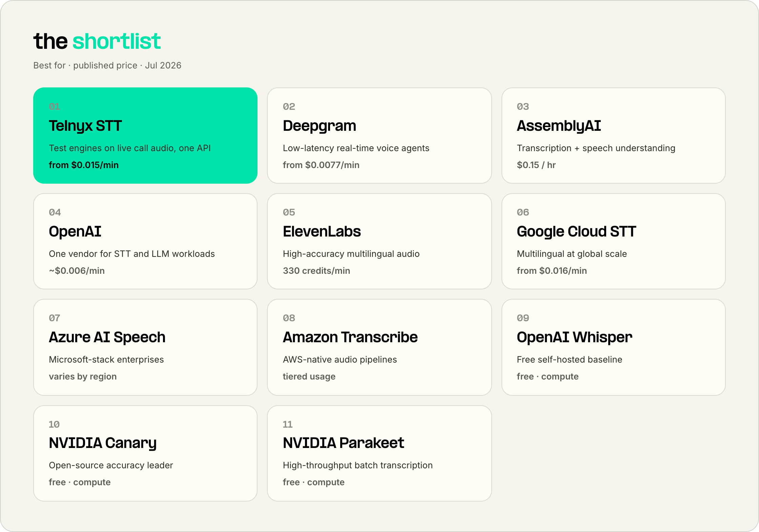The width and height of the screenshot is (759, 532).
Task: Select 'High-accuracy multilingual audio'
Action: [x=351, y=254]
